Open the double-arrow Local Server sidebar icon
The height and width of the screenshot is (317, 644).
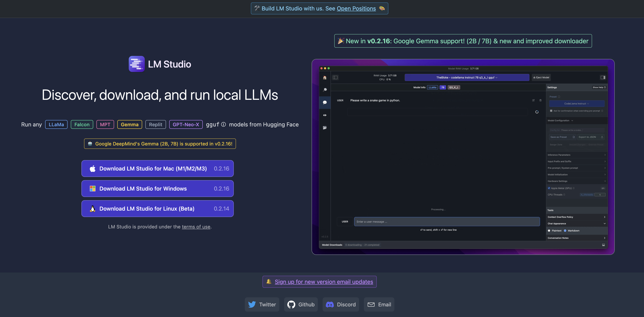tap(325, 115)
